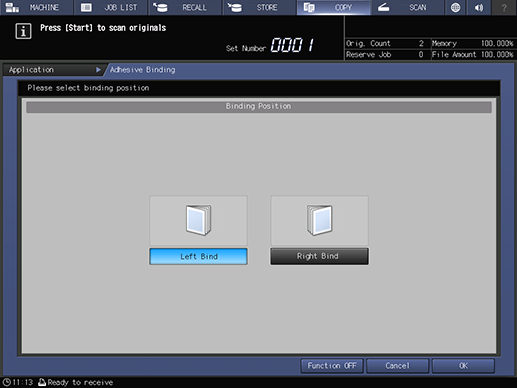Screen dimensions: 517x388
Task: Click the 'Please select binding position' message
Action: [x=88, y=88]
